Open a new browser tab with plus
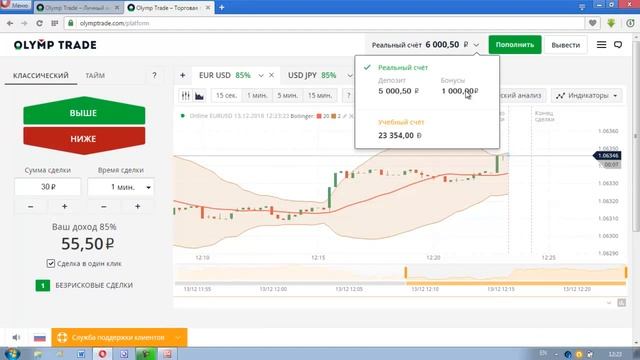The height and width of the screenshot is (360, 640). pyautogui.click(x=222, y=7)
